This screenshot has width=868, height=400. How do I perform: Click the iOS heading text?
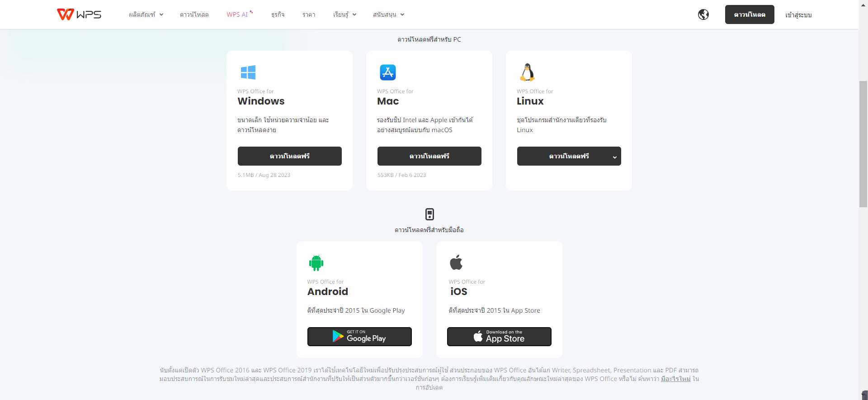(x=458, y=291)
